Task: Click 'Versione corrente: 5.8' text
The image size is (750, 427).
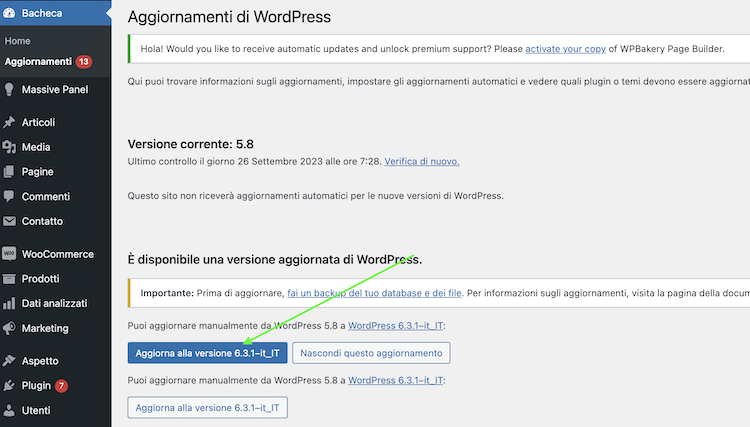Action: tap(190, 144)
